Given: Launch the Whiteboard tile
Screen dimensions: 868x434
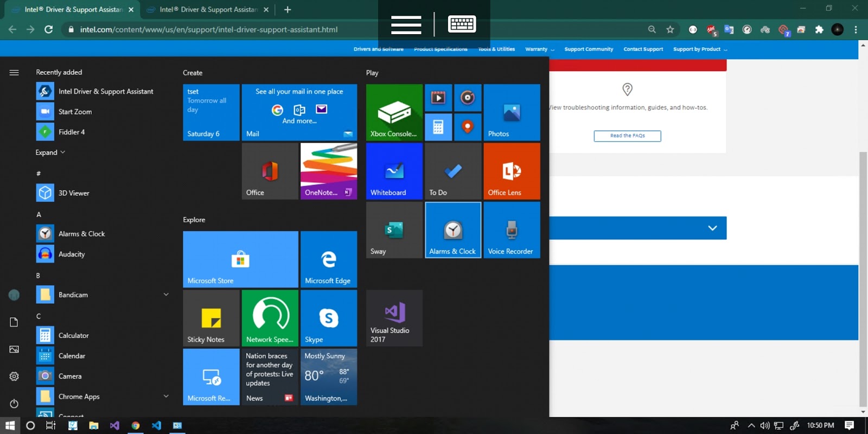Looking at the screenshot, I should coord(394,171).
